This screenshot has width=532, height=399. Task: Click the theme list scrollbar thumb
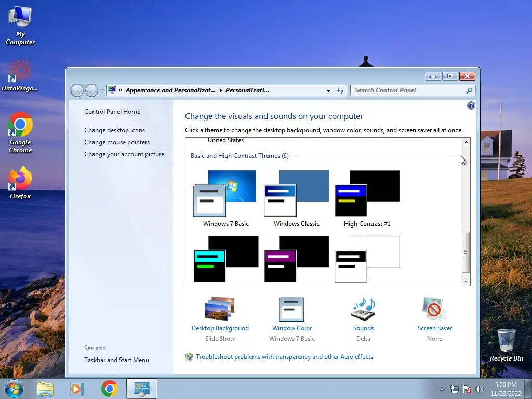point(466,252)
